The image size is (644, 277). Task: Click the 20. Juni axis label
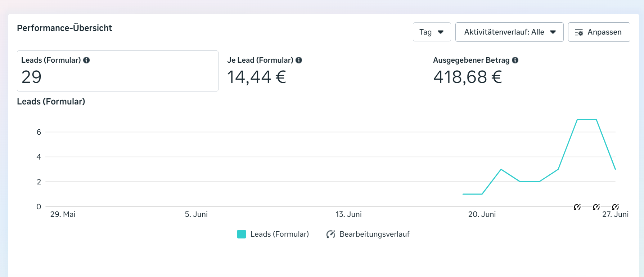click(482, 214)
